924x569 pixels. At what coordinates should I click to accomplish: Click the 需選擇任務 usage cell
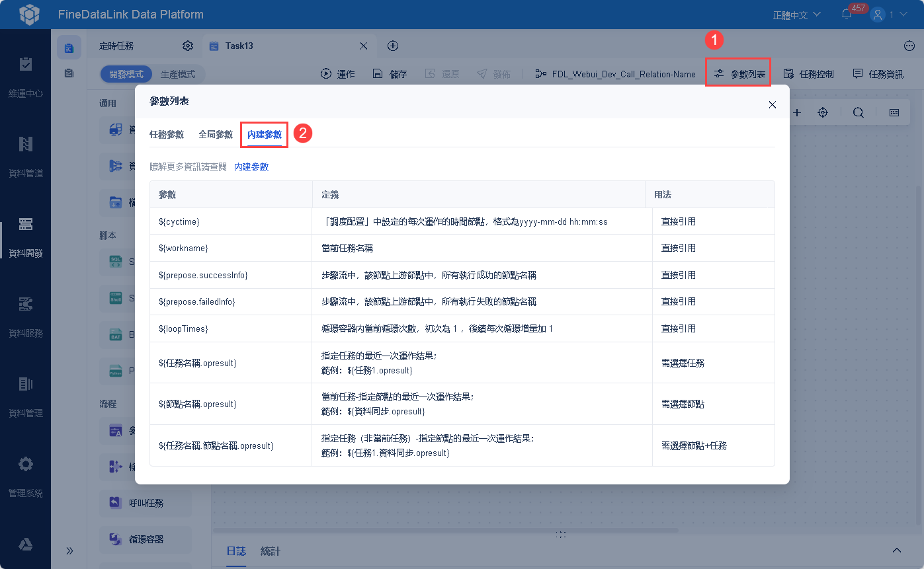pos(714,363)
